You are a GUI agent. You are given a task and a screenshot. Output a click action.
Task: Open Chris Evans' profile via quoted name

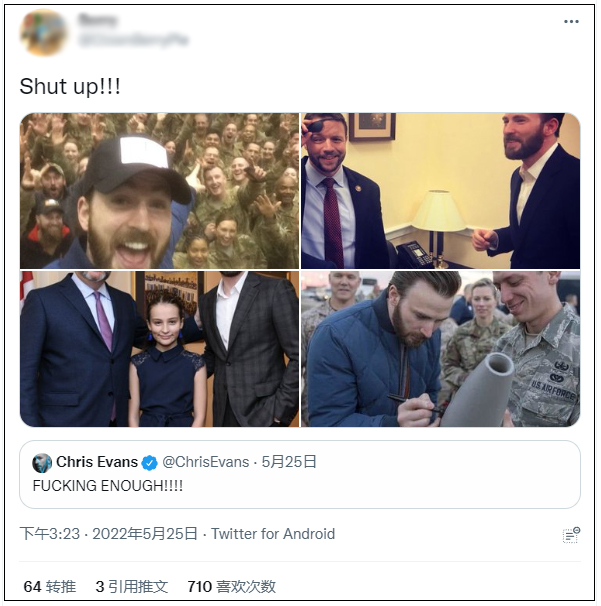pyautogui.click(x=97, y=462)
